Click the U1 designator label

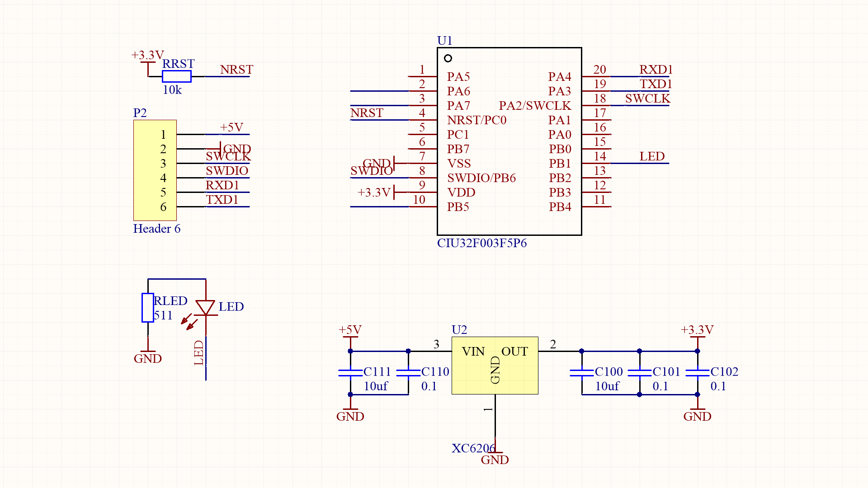[445, 41]
